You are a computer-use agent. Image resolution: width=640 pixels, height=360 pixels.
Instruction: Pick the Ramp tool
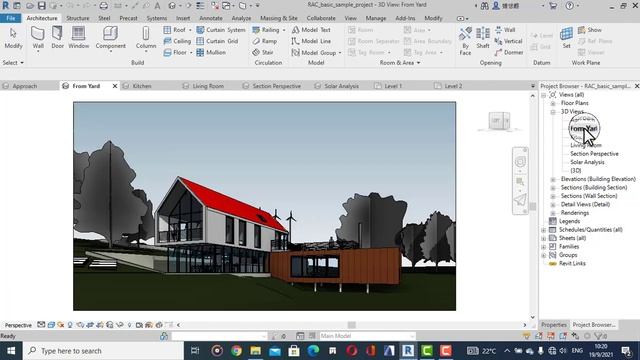(x=264, y=41)
